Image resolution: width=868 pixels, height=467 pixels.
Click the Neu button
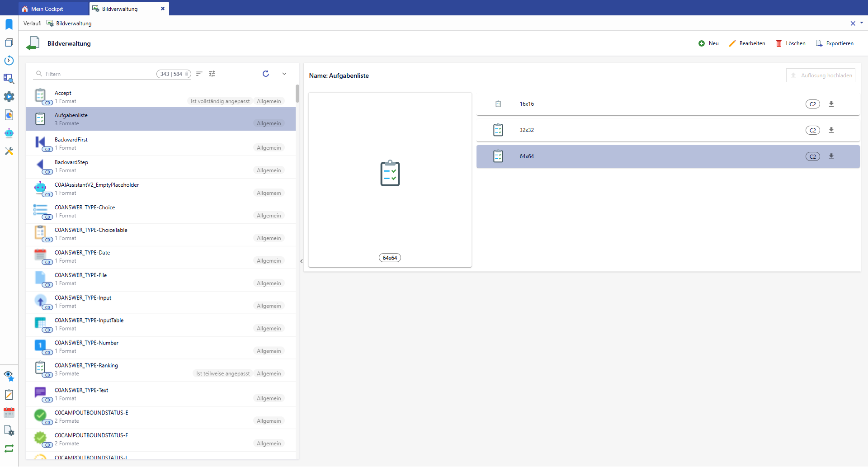[x=708, y=43]
